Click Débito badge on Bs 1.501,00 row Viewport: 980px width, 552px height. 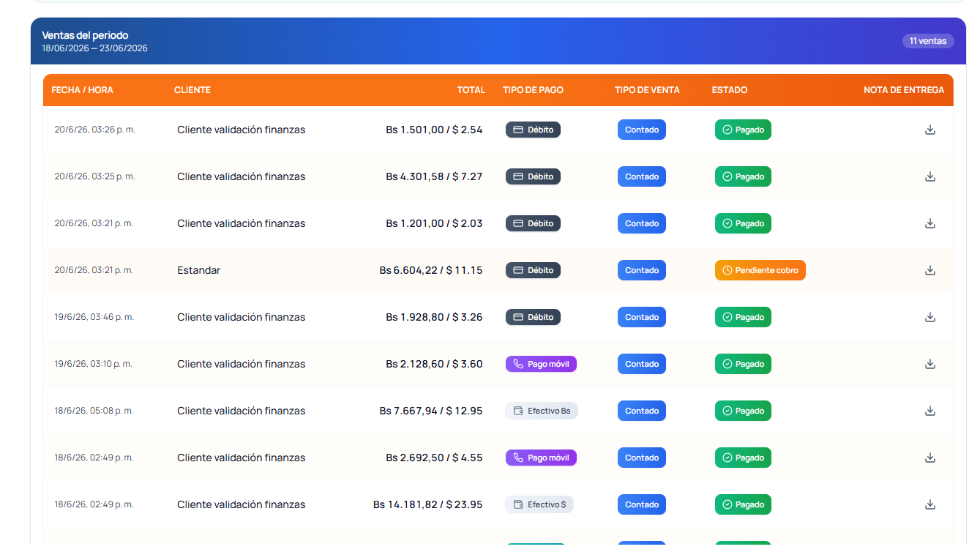(533, 130)
